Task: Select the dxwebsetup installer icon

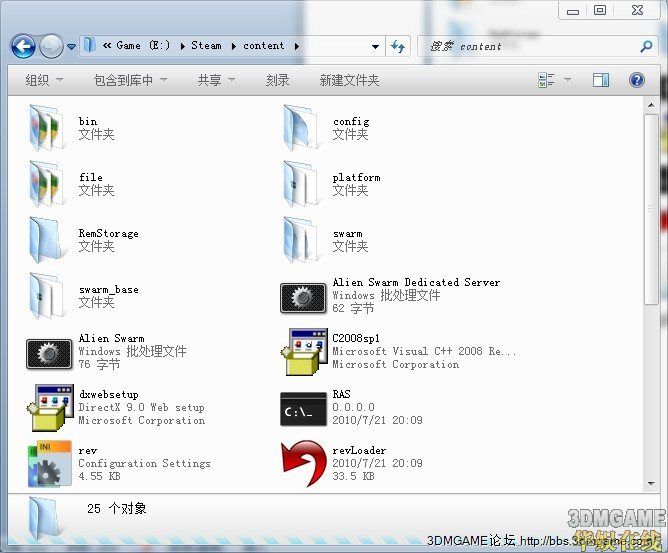Action: (50, 408)
